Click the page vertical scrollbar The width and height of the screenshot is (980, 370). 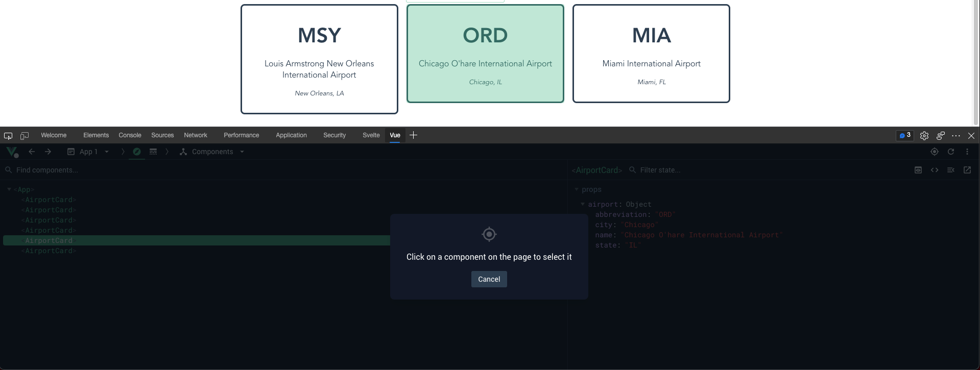pos(976,63)
